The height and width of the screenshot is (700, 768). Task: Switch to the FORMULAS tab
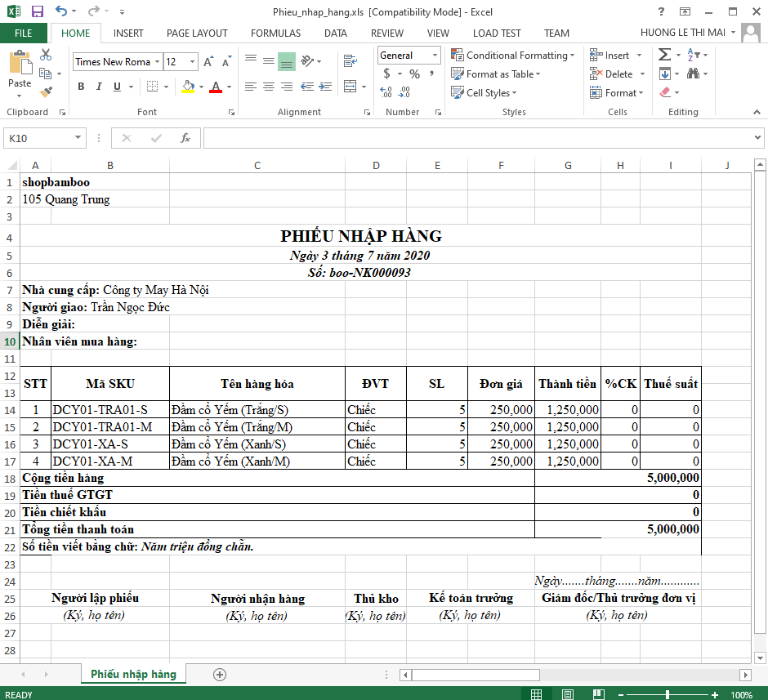276,33
